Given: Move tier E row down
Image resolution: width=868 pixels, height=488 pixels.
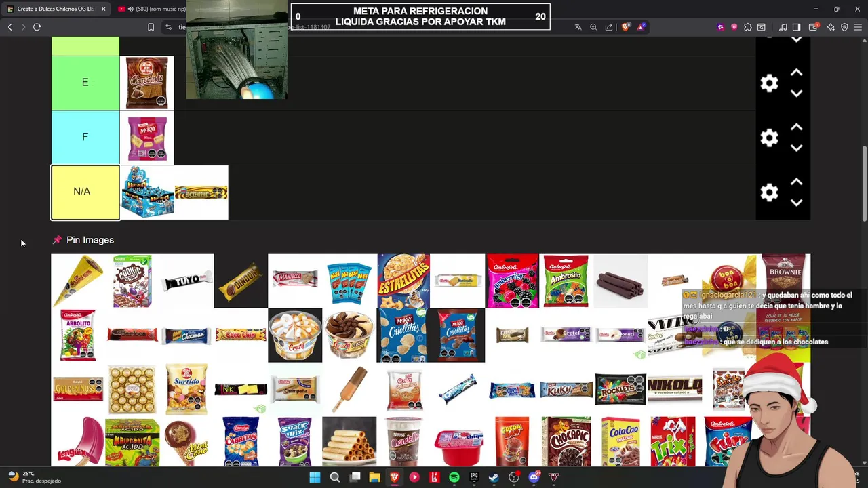Looking at the screenshot, I should pyautogui.click(x=797, y=94).
